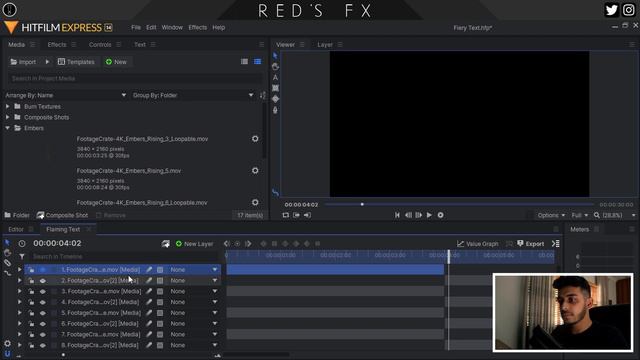Jump to start of Viewer playback
The image size is (640, 360).
397,215
